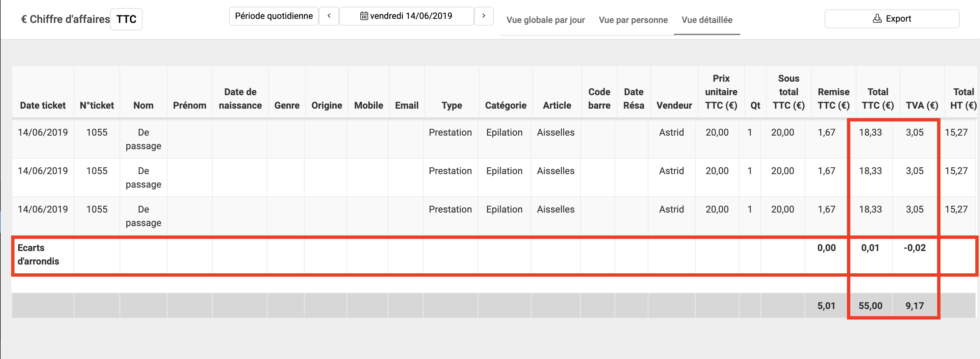This screenshot has height=359, width=980.
Task: Click the 9,17 total TVA value
Action: (914, 306)
